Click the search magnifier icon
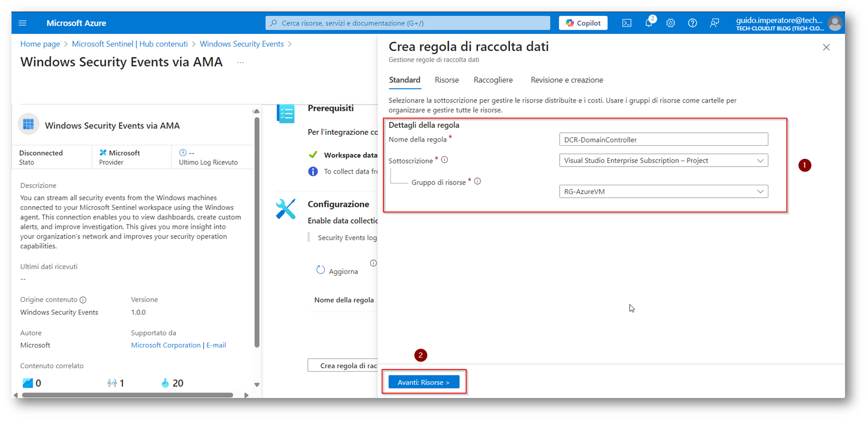Image resolution: width=868 pixels, height=421 pixels. 273,23
